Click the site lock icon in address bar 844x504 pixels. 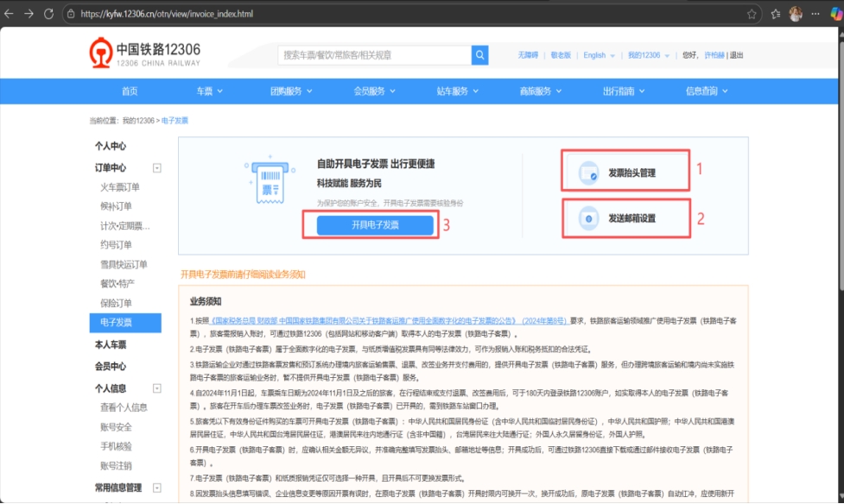coord(71,14)
